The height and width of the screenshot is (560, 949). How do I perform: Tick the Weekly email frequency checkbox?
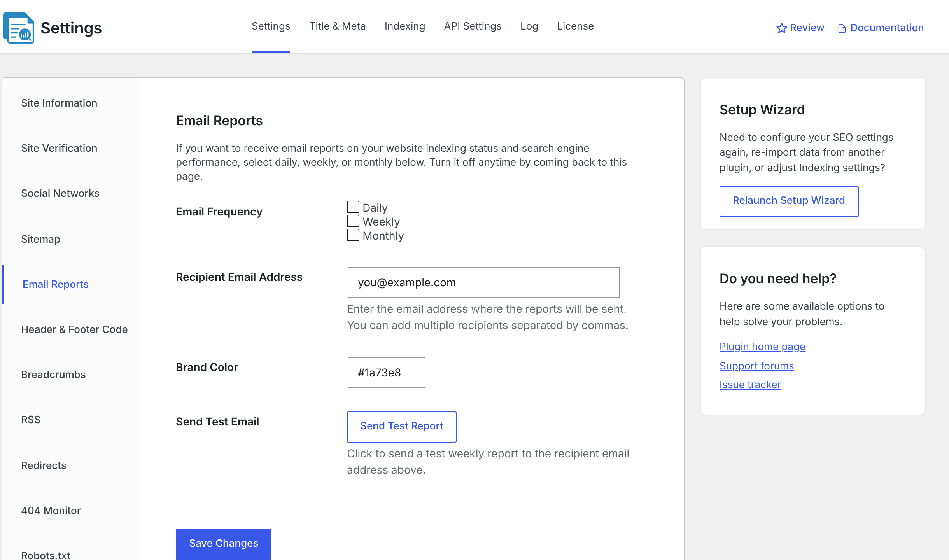click(x=353, y=221)
